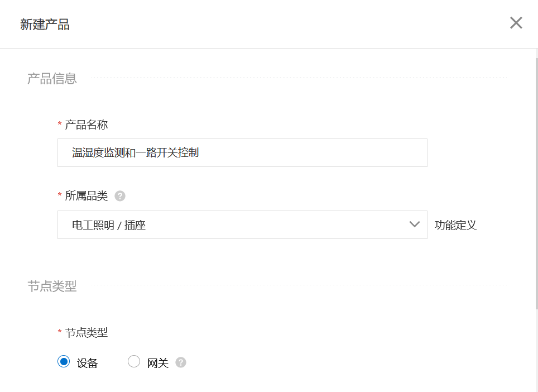Select the 网关 radio button
Image resolution: width=538 pixels, height=392 pixels.
pos(134,362)
